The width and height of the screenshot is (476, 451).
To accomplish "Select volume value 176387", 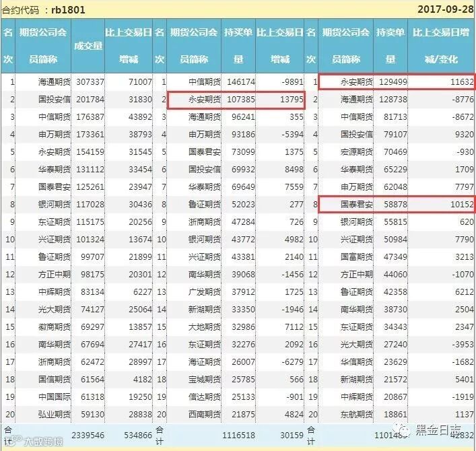I will tap(90, 117).
